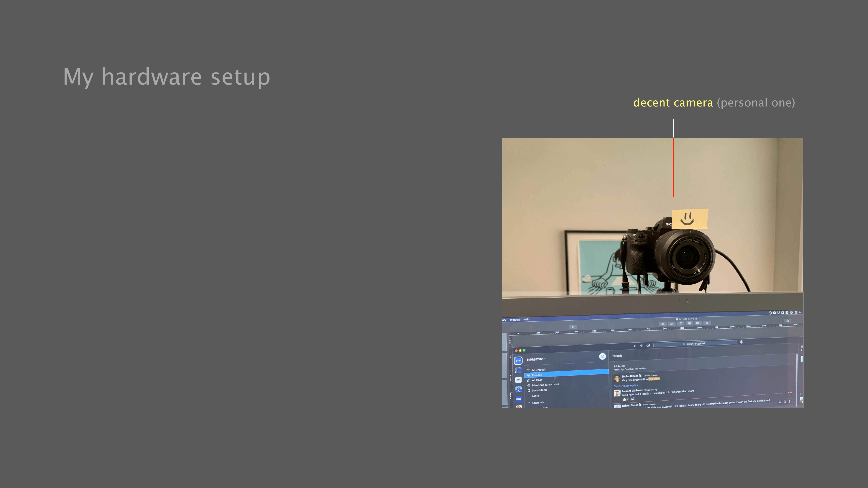
Task: Click the Search NSG@ETHZ field
Action: (x=695, y=344)
